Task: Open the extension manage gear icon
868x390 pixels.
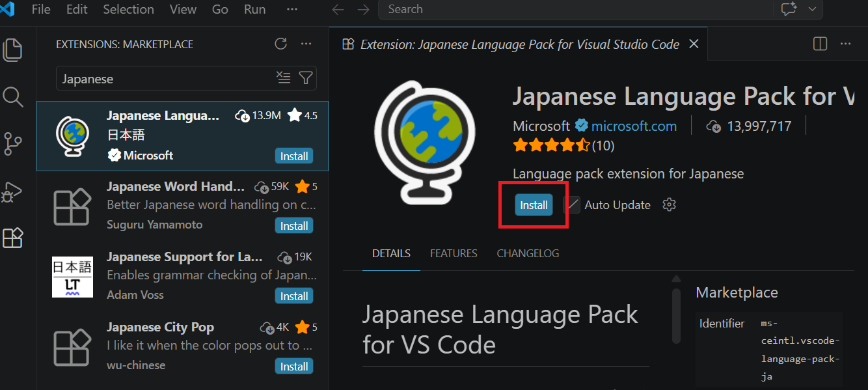Action: point(669,204)
